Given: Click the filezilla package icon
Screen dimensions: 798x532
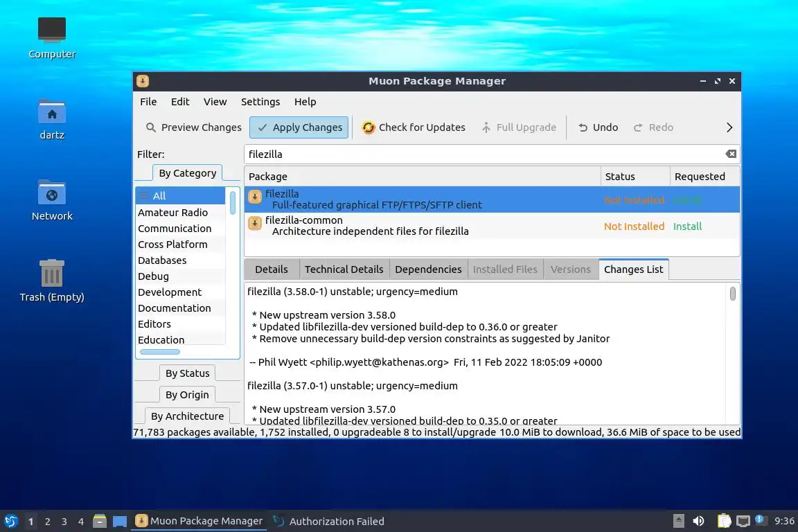Looking at the screenshot, I should click(x=255, y=197).
